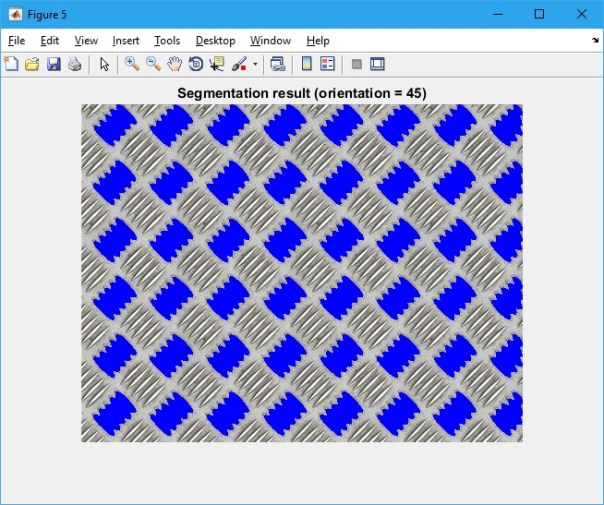Viewport: 604px width, 505px height.
Task: Select the Zoom Out magnifier tool
Action: pyautogui.click(x=153, y=65)
